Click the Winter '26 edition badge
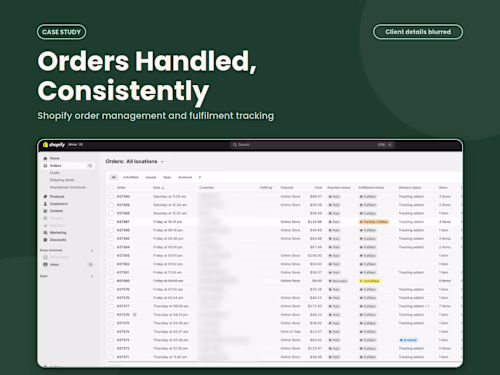This screenshot has height=375, width=500. point(76,145)
